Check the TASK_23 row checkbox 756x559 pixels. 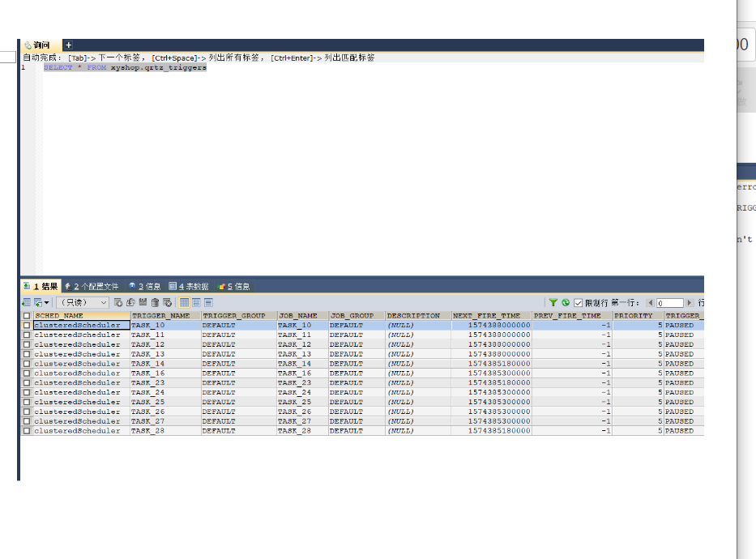pos(27,383)
